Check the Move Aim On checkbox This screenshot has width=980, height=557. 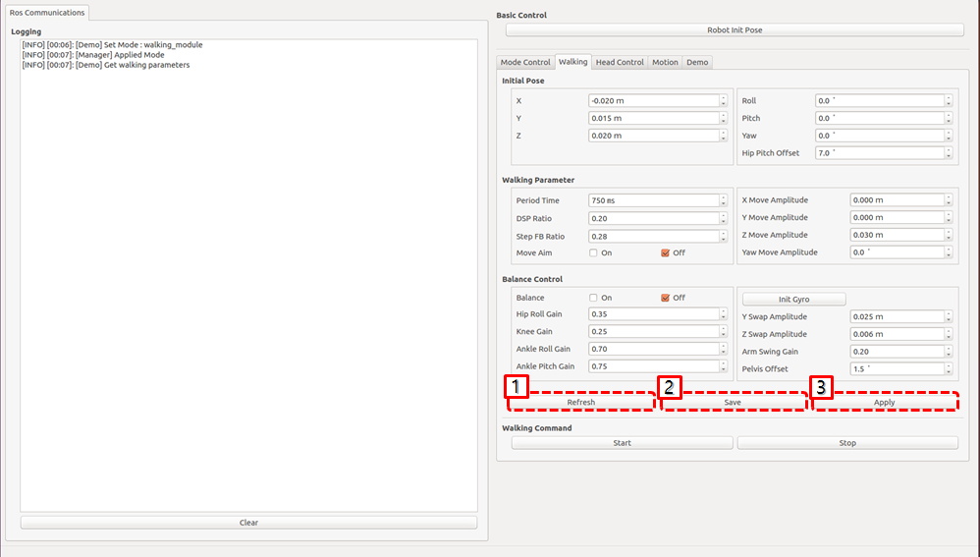pyautogui.click(x=593, y=253)
